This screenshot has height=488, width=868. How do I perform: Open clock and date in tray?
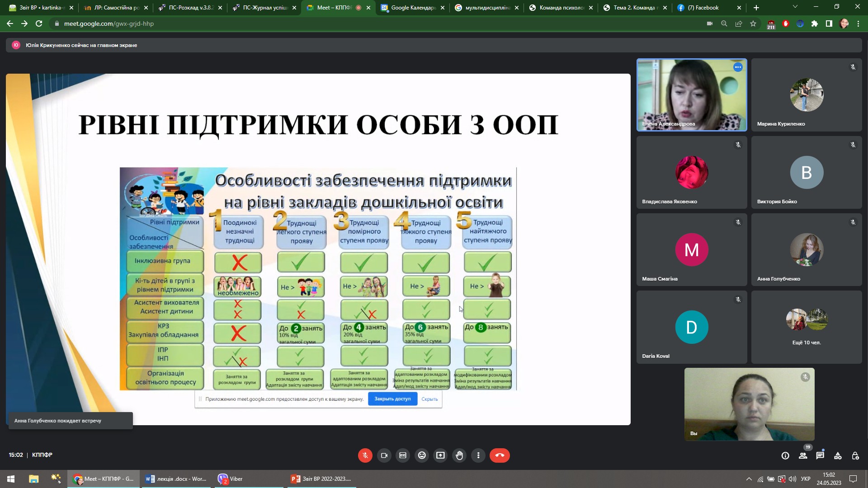[x=829, y=479]
